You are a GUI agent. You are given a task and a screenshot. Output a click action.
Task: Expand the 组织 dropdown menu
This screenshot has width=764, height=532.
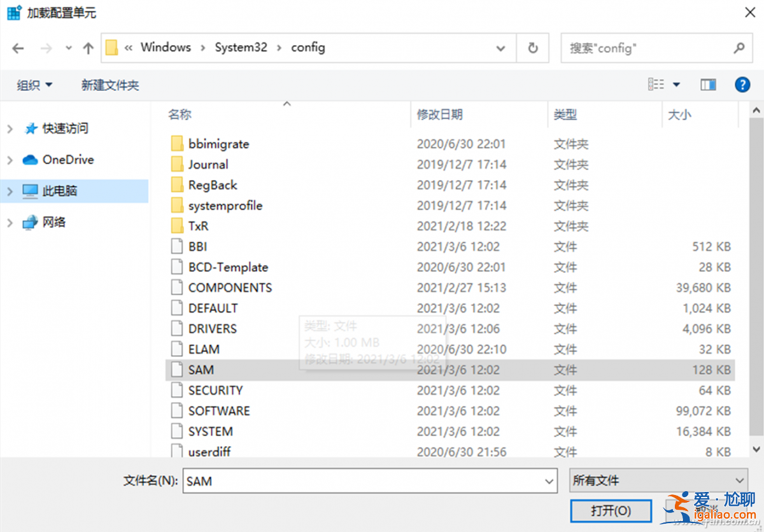[x=33, y=84]
